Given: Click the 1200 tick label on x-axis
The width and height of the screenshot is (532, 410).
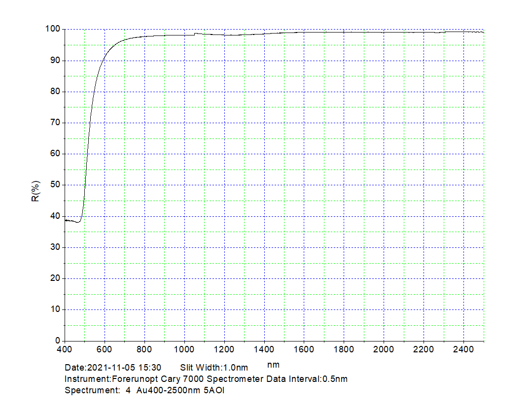Looking at the screenshot, I should (224, 349).
